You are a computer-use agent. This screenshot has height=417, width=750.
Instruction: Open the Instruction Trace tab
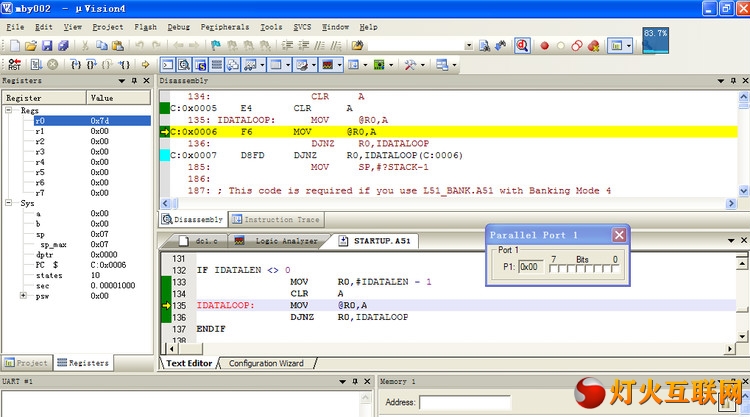276,219
